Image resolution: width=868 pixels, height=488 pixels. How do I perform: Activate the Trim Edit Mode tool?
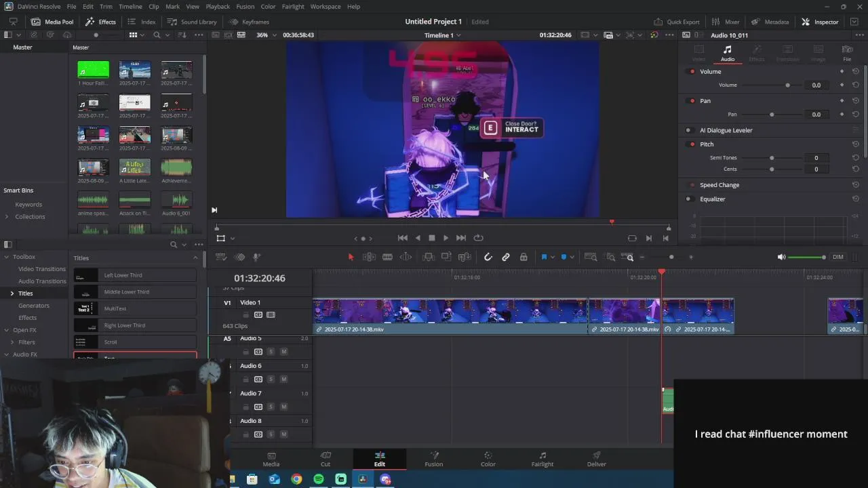(x=369, y=257)
